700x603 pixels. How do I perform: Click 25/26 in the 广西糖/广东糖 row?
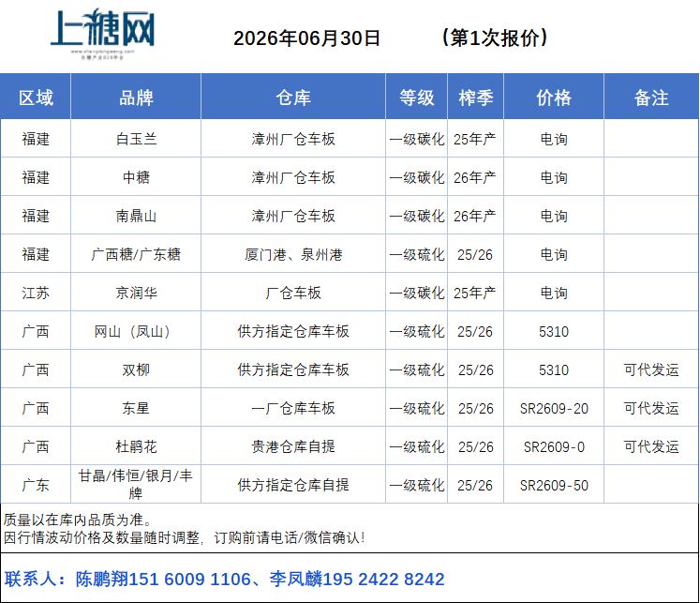point(475,254)
